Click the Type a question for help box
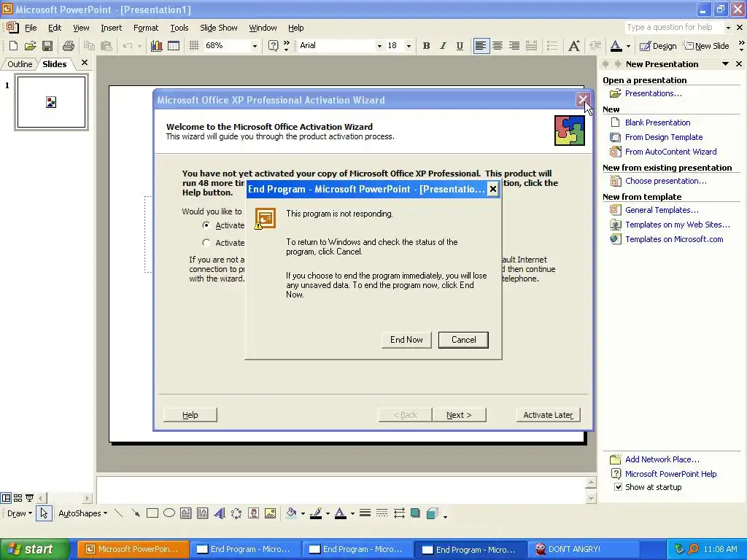Image resolution: width=747 pixels, height=560 pixels. click(x=674, y=27)
